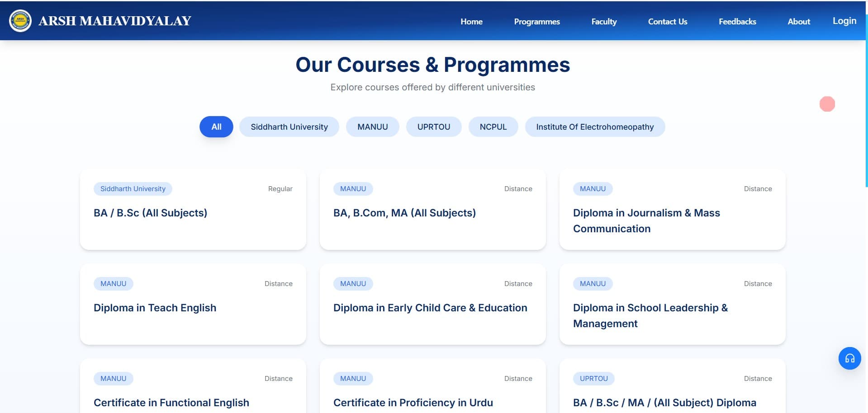The image size is (868, 413).
Task: Open Diploma in Teach English card
Action: [193, 304]
